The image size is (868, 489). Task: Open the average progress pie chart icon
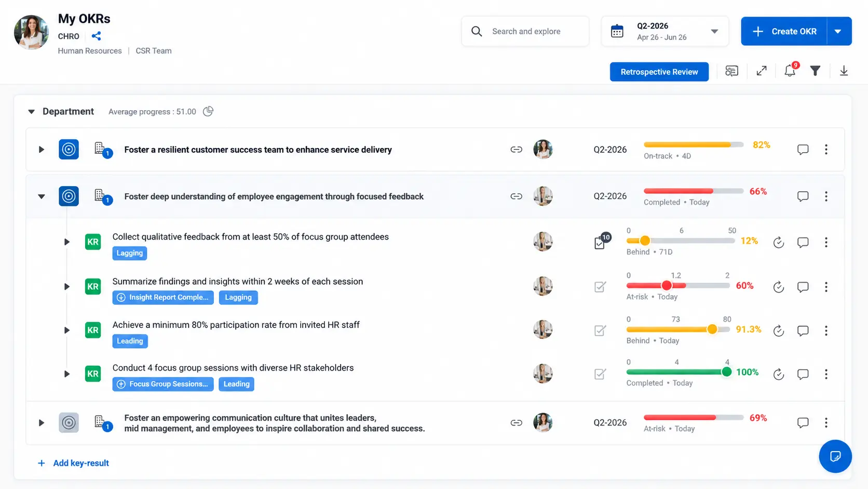coord(208,111)
